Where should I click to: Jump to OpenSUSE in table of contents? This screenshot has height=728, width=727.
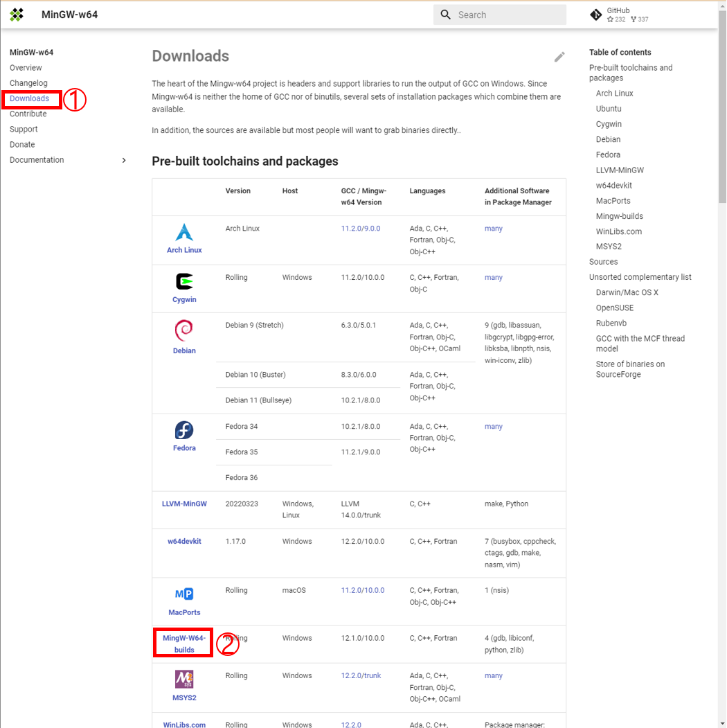(x=614, y=308)
